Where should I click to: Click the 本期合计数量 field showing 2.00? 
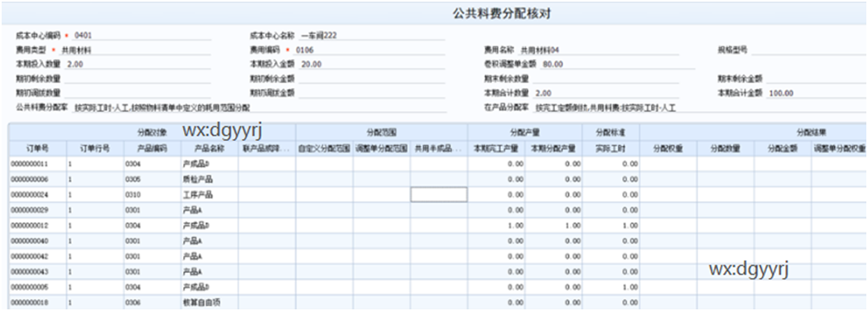coord(606,93)
